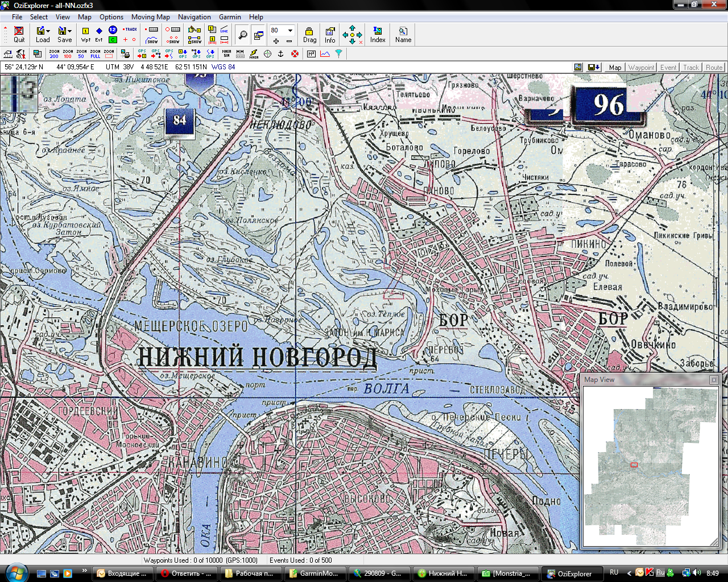728x582 pixels.
Task: Click the Zoom 100 percent icon
Action: tap(68, 54)
